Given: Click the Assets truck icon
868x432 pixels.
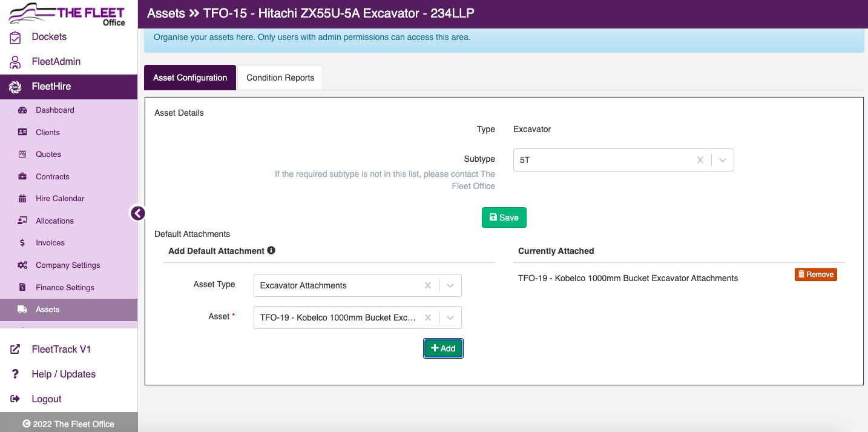Looking at the screenshot, I should [x=22, y=310].
